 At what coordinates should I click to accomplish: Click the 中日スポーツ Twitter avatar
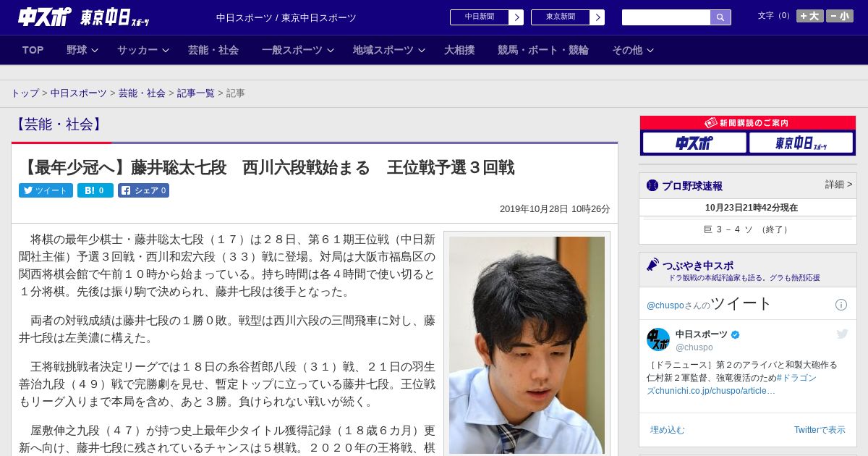click(658, 340)
